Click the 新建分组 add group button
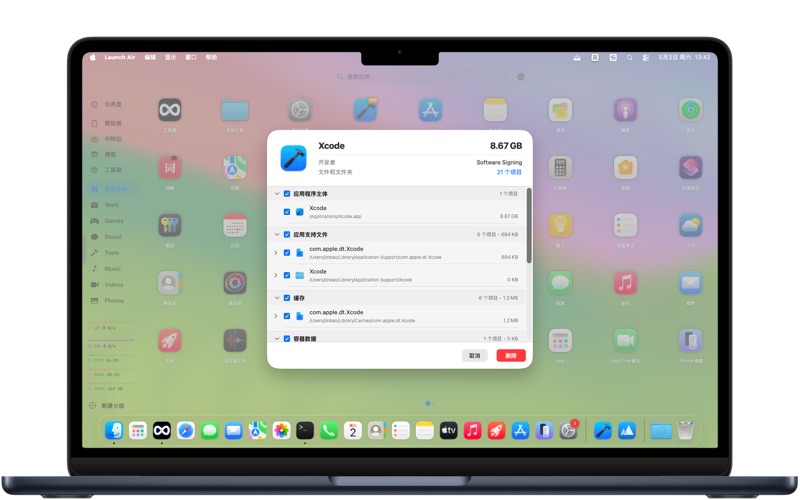 tap(107, 406)
